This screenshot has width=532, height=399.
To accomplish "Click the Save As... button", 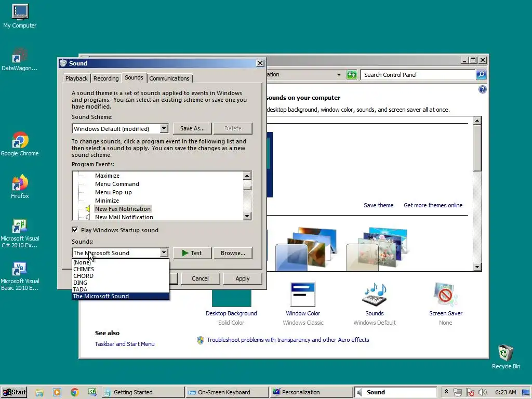I will [x=192, y=128].
